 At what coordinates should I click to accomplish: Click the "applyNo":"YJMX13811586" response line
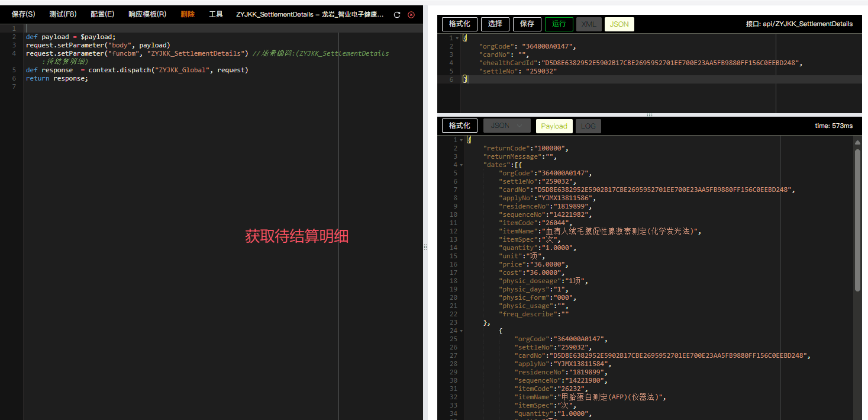point(546,198)
